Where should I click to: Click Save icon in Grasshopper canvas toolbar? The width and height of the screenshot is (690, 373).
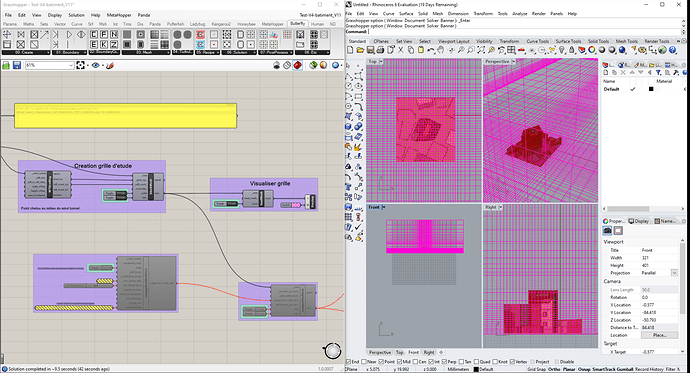pyautogui.click(x=17, y=65)
